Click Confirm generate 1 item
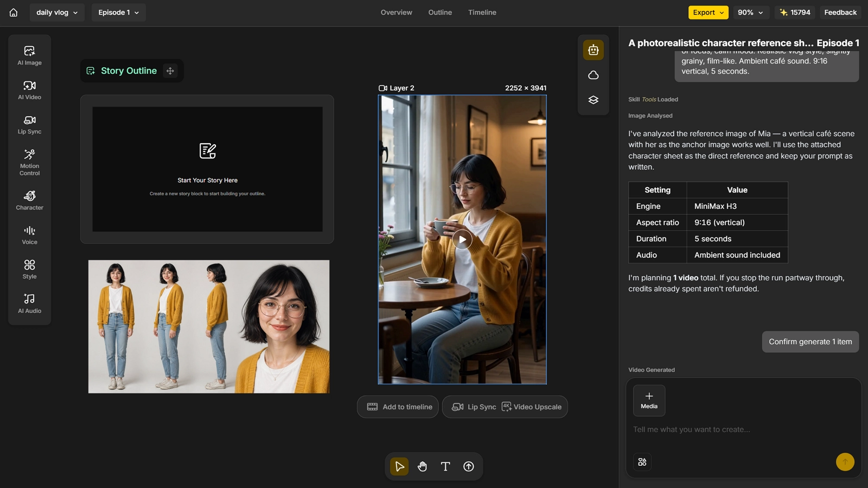Viewport: 868px width, 488px height. click(x=810, y=342)
